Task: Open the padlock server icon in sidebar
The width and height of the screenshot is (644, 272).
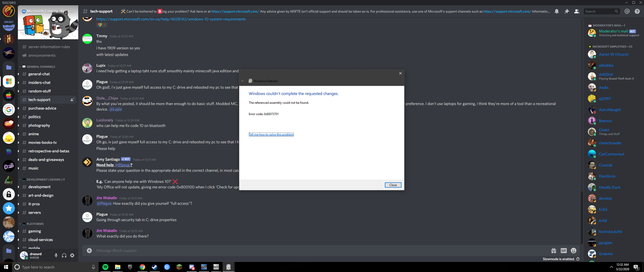Action: [x=9, y=194]
